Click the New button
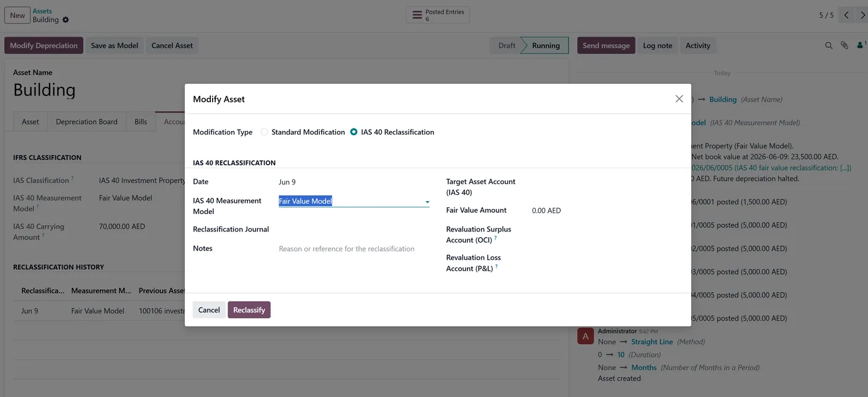This screenshot has width=868, height=397. pos(18,16)
